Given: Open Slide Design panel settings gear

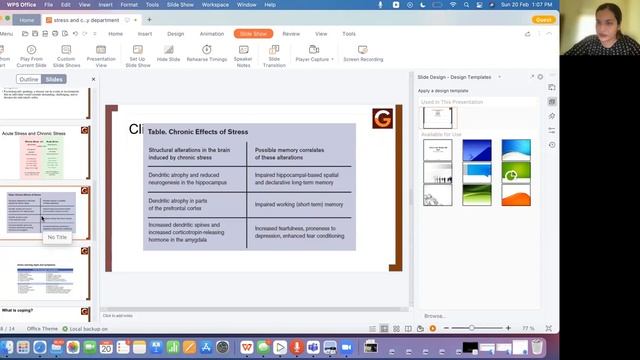Looking at the screenshot, I should pyautogui.click(x=540, y=77).
